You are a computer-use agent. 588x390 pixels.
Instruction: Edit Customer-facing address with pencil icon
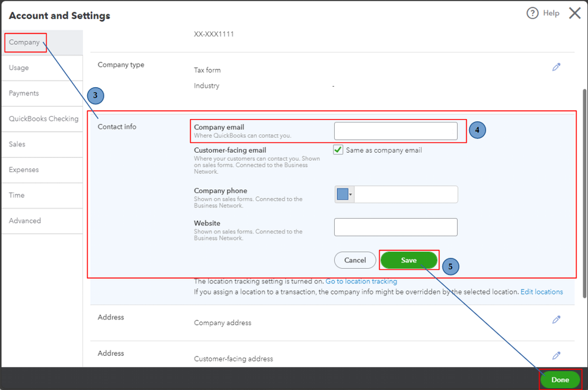pyautogui.click(x=556, y=355)
